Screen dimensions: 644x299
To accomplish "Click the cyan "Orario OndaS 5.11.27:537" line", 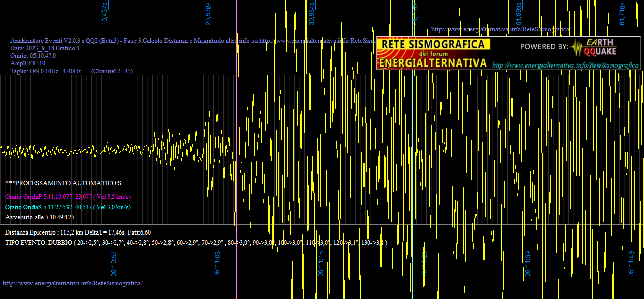I will (68, 207).
